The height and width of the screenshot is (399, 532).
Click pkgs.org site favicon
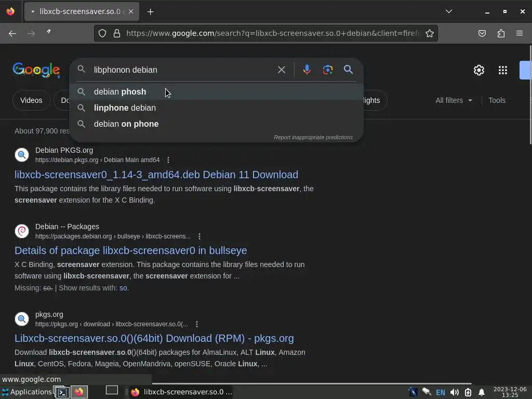point(22,319)
